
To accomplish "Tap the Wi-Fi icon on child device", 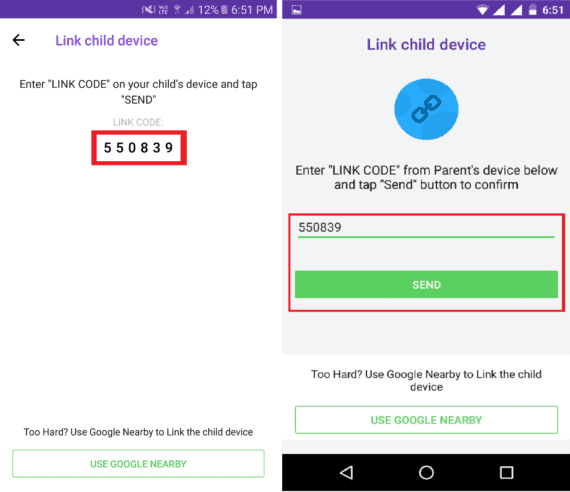I will [482, 10].
